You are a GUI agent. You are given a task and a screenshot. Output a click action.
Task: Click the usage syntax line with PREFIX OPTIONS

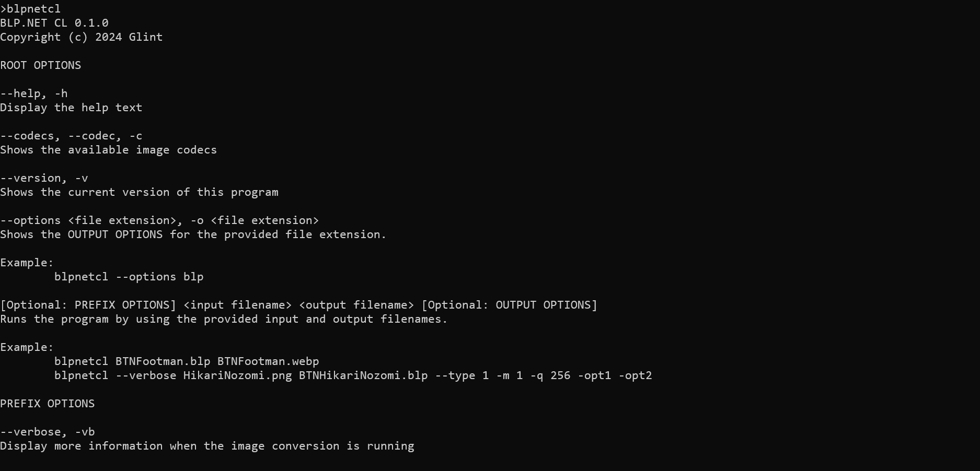point(298,305)
